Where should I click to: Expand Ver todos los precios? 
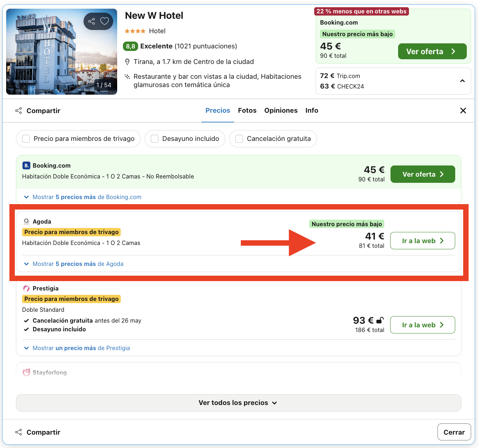click(238, 402)
